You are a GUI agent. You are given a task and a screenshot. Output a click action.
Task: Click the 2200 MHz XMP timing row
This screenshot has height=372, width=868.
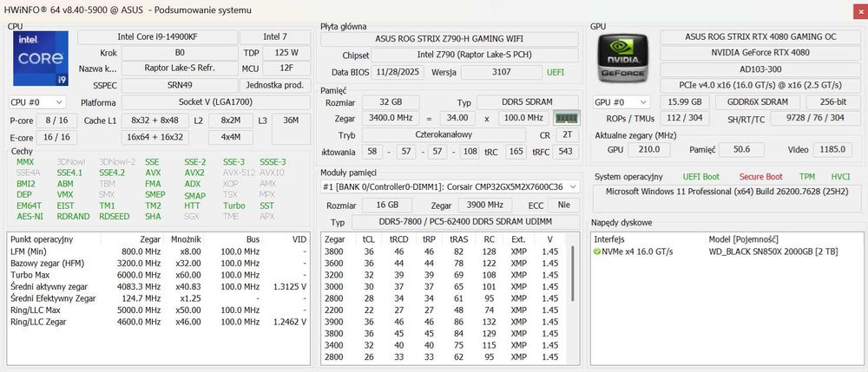click(445, 310)
